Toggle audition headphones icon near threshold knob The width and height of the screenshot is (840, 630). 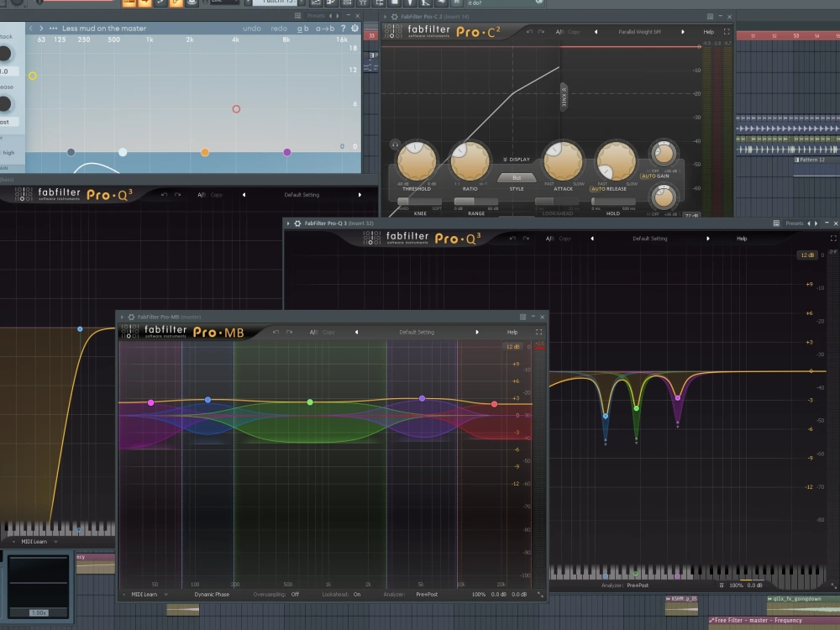(395, 144)
